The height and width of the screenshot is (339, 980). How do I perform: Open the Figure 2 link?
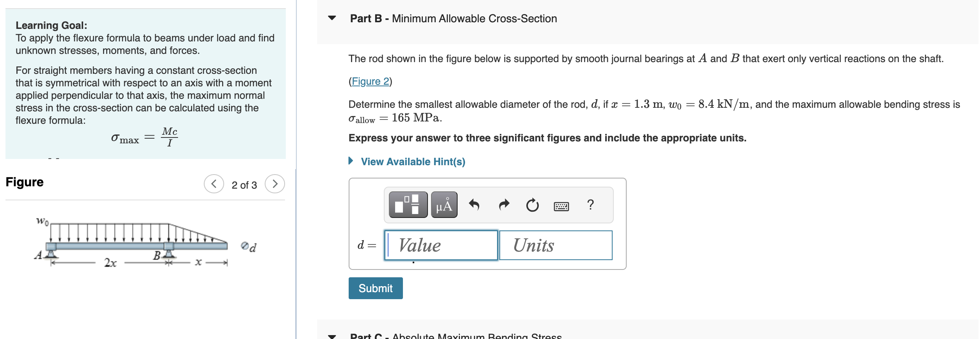pyautogui.click(x=370, y=81)
